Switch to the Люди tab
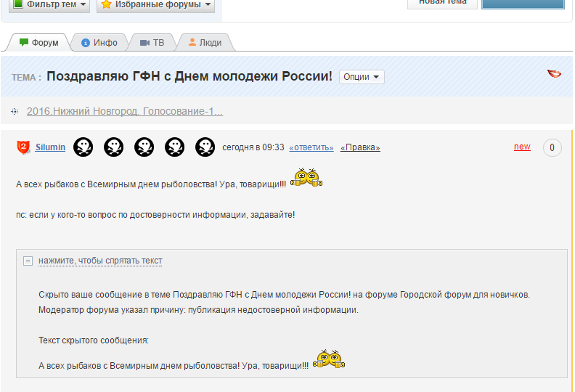The width and height of the screenshot is (575, 392). coord(205,43)
